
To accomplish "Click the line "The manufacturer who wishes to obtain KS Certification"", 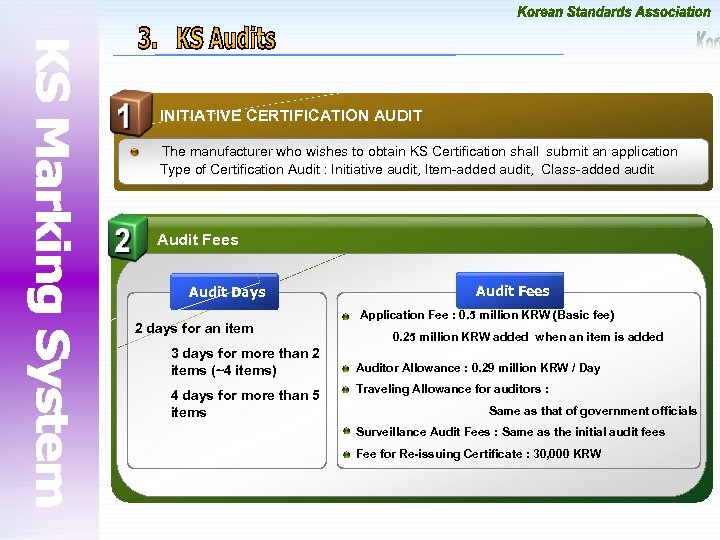I will click(419, 151).
